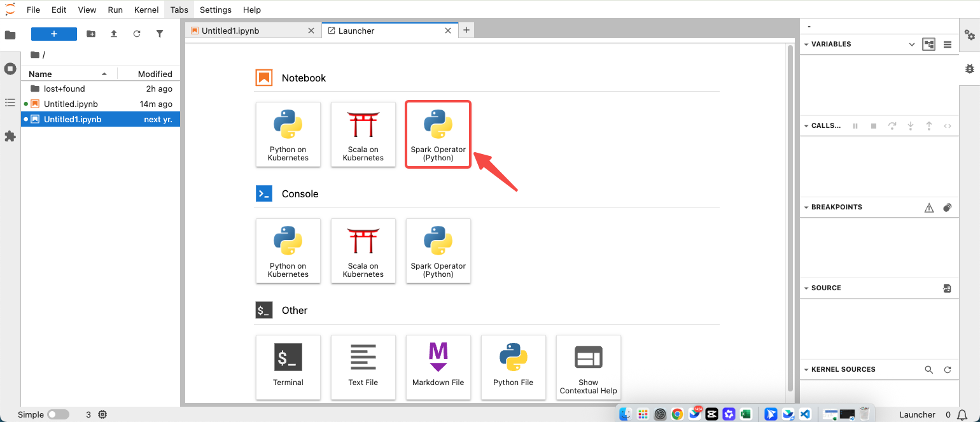980x422 pixels.
Task: Collapse the Breakpoints panel section
Action: 807,207
